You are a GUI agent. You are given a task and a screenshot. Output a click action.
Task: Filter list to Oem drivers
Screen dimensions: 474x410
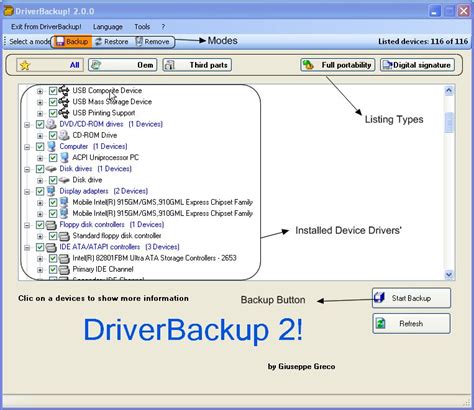(x=122, y=65)
